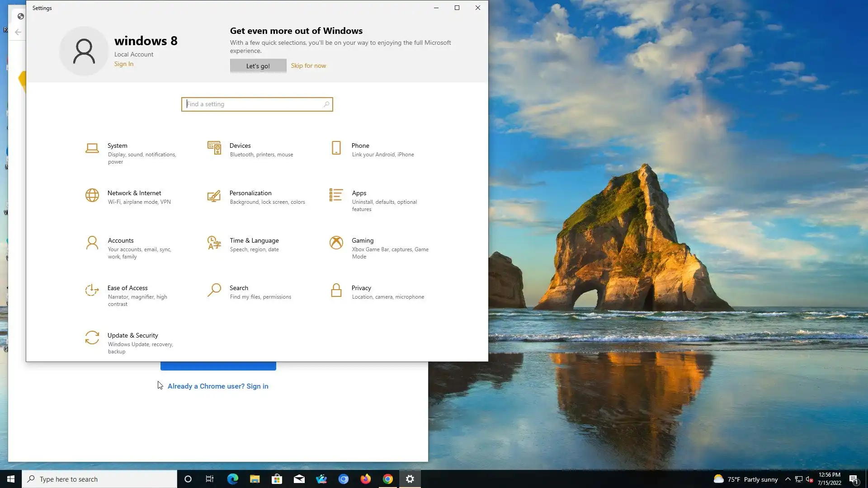Open the Ease of Access icon
Screen dimensions: 868x488
click(x=92, y=290)
